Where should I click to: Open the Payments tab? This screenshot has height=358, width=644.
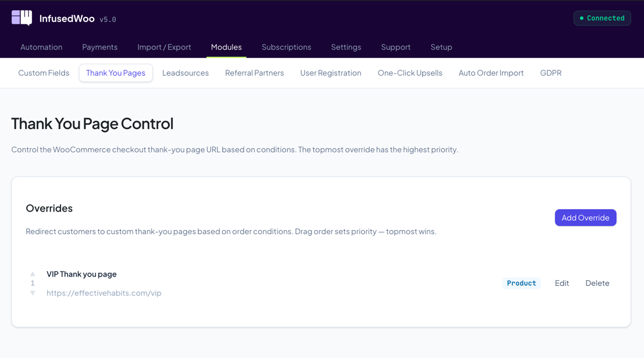tap(99, 47)
